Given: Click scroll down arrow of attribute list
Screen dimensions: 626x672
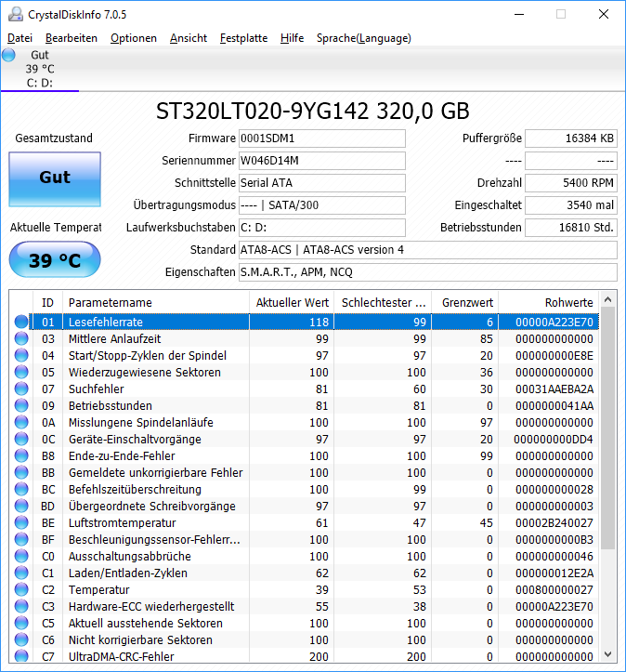Looking at the screenshot, I should coord(607,654).
